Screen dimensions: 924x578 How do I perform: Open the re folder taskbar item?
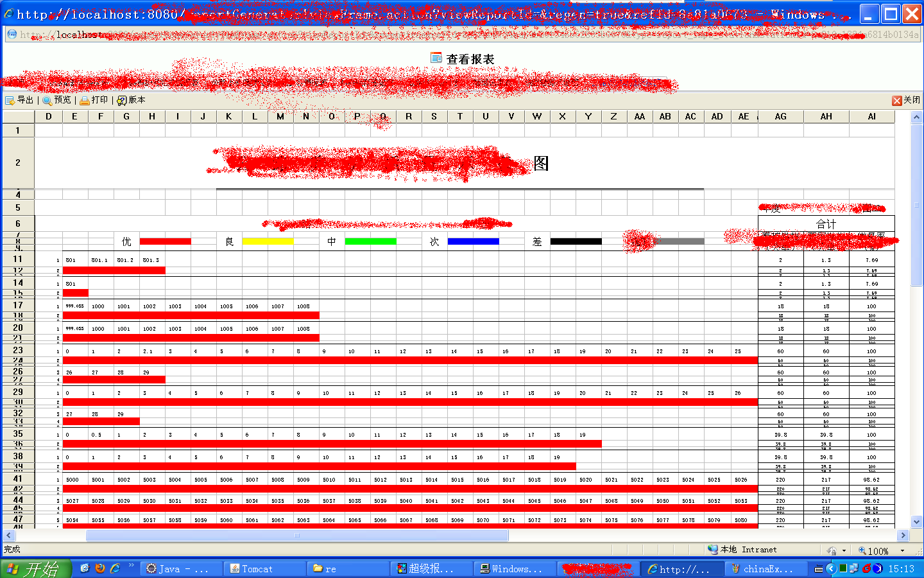pos(348,569)
